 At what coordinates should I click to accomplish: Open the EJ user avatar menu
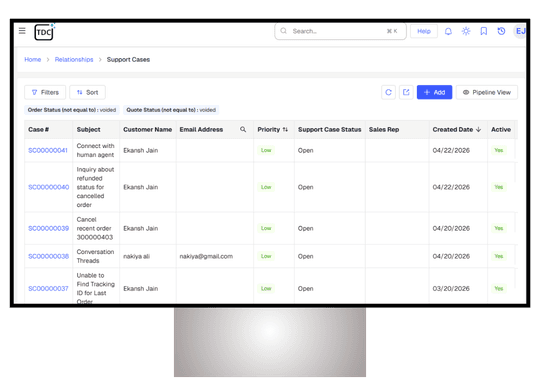tap(519, 31)
